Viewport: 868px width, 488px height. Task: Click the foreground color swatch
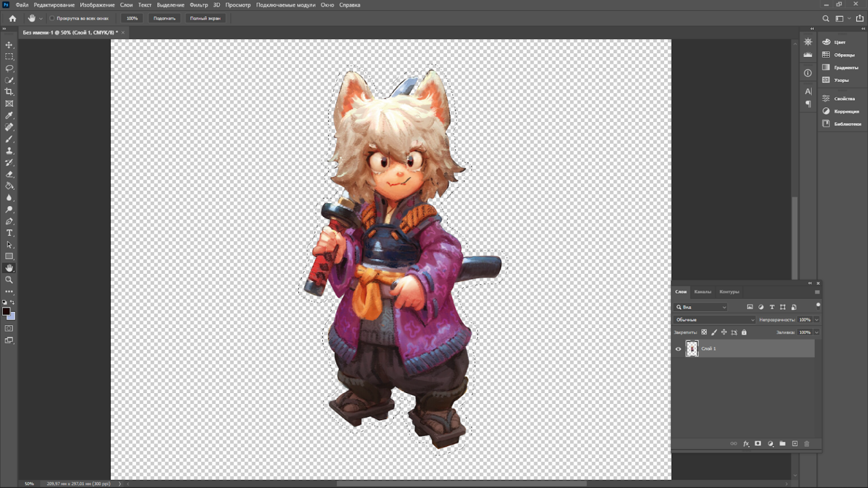(6, 311)
